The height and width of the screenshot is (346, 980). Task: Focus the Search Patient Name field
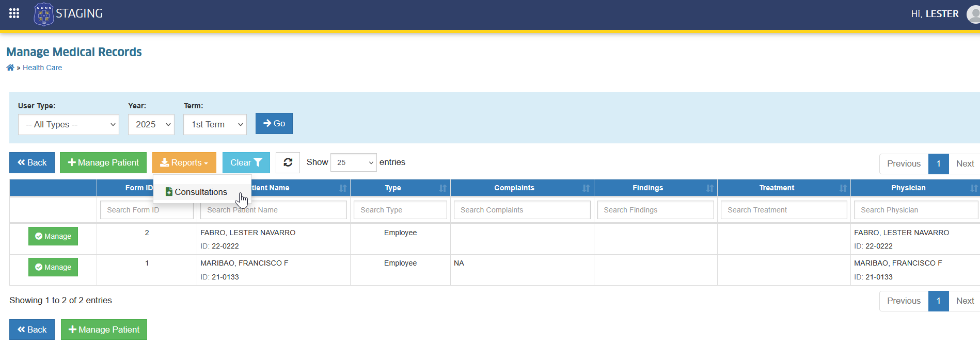(x=274, y=210)
